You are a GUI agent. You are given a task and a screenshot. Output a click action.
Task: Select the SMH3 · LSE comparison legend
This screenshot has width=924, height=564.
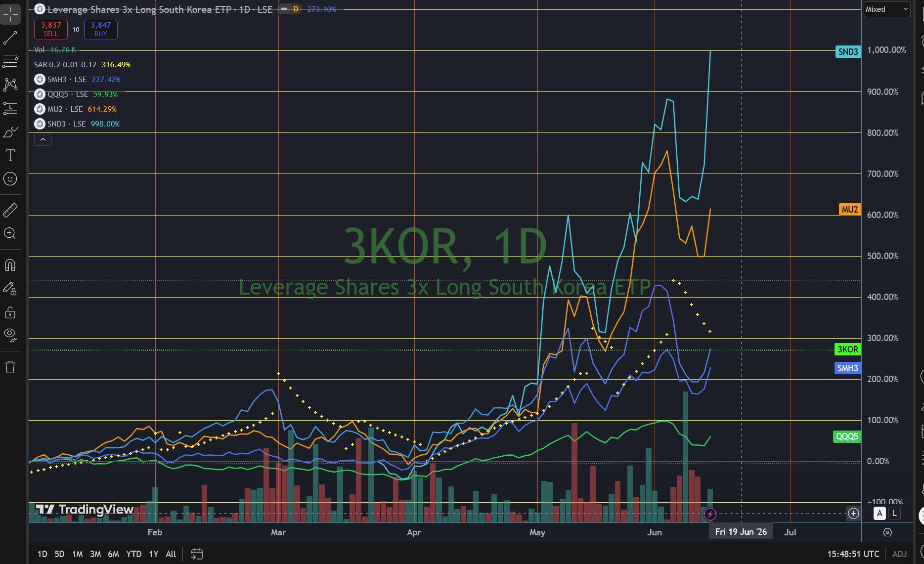tap(78, 80)
